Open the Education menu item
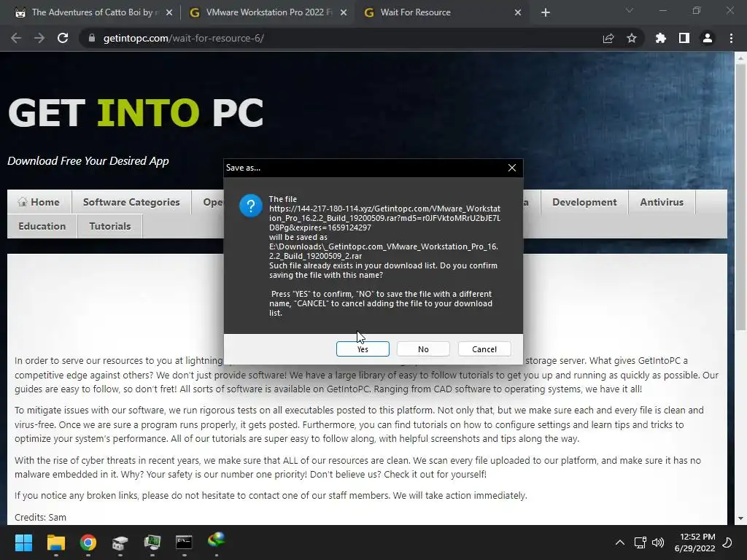 click(42, 226)
